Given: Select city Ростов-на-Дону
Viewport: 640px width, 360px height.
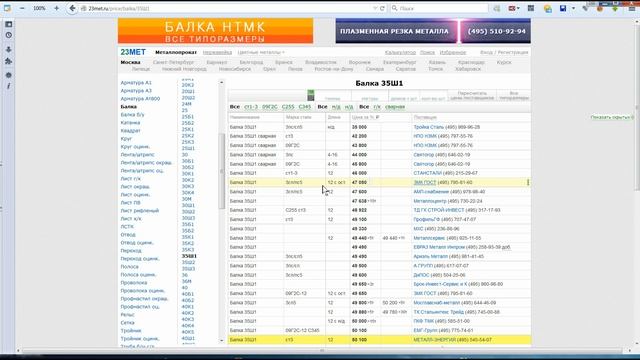Looking at the screenshot, I should pos(333,69).
